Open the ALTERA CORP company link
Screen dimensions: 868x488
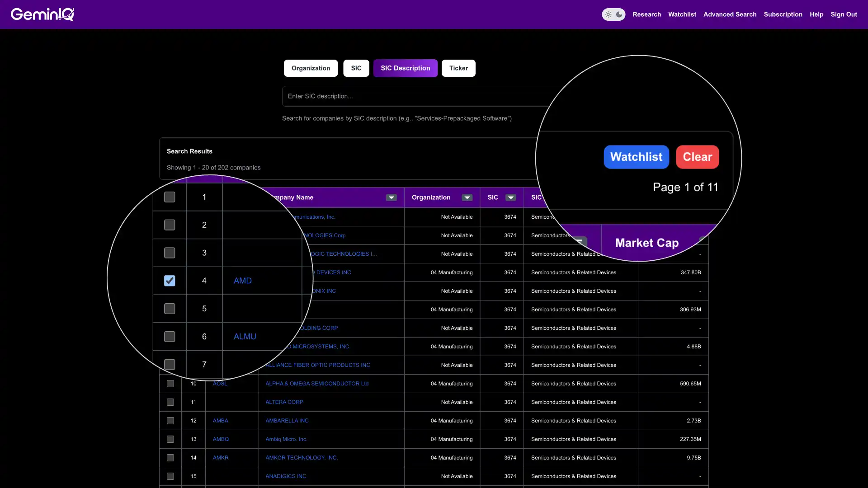click(284, 402)
